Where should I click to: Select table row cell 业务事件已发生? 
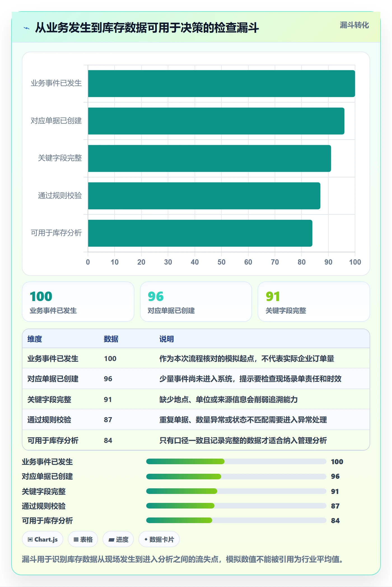click(53, 359)
